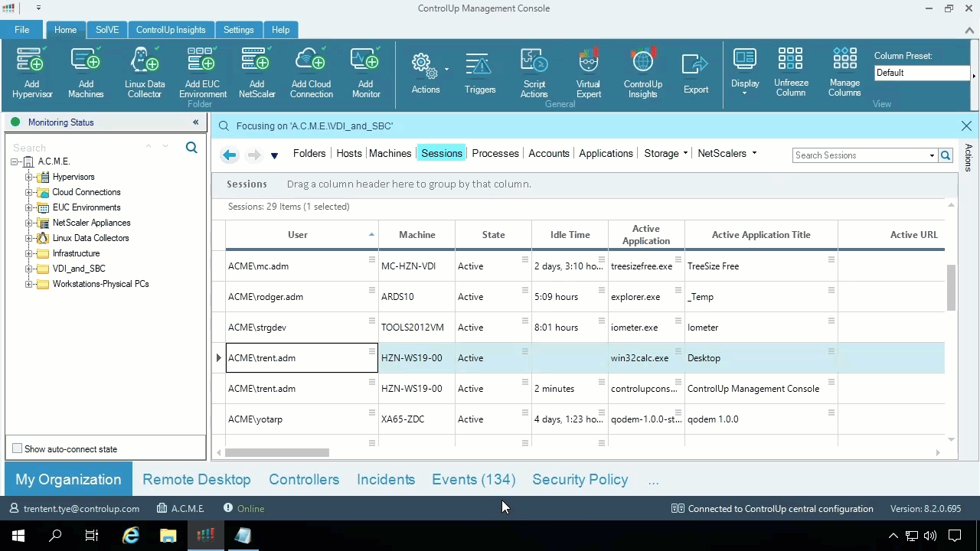Click the Add Cloud Connection icon
The width and height of the screenshot is (980, 551).
(311, 73)
